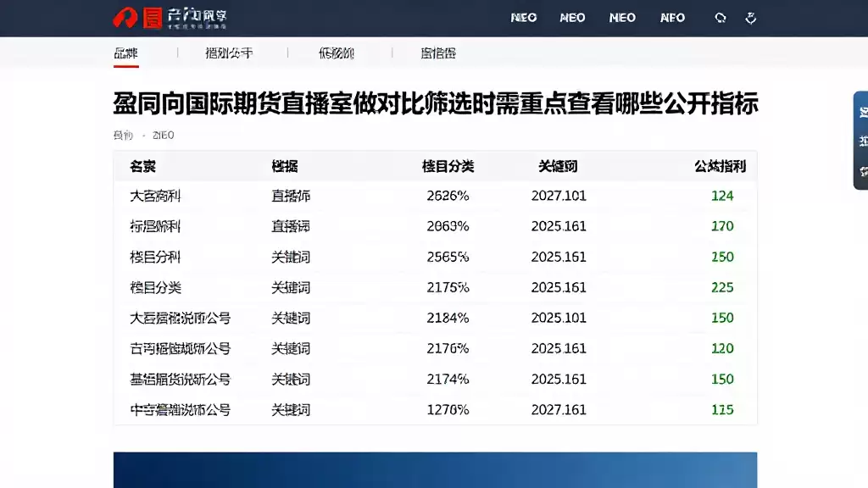
Task: Switch to the tab starting with 低
Action: coord(336,53)
